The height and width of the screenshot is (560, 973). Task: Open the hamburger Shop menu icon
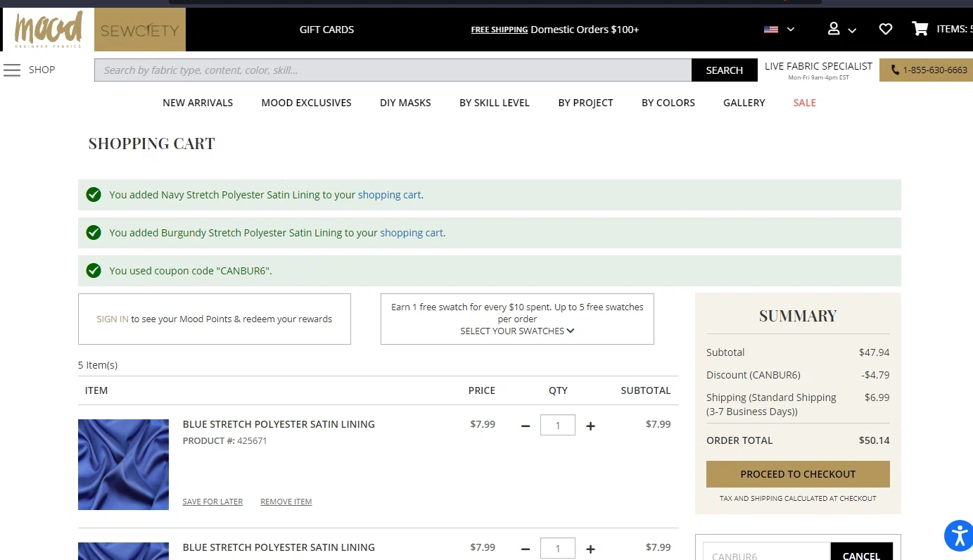12,70
